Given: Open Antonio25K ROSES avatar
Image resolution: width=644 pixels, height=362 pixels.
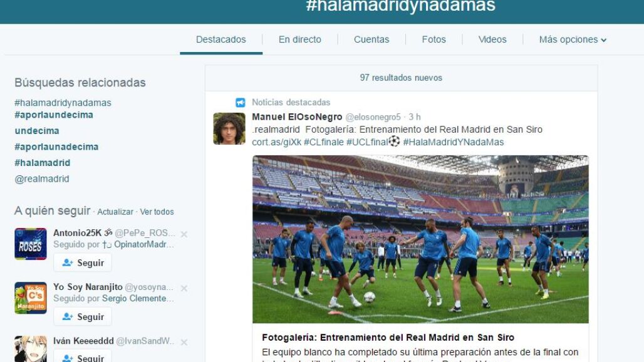Looking at the screenshot, I should (x=31, y=244).
